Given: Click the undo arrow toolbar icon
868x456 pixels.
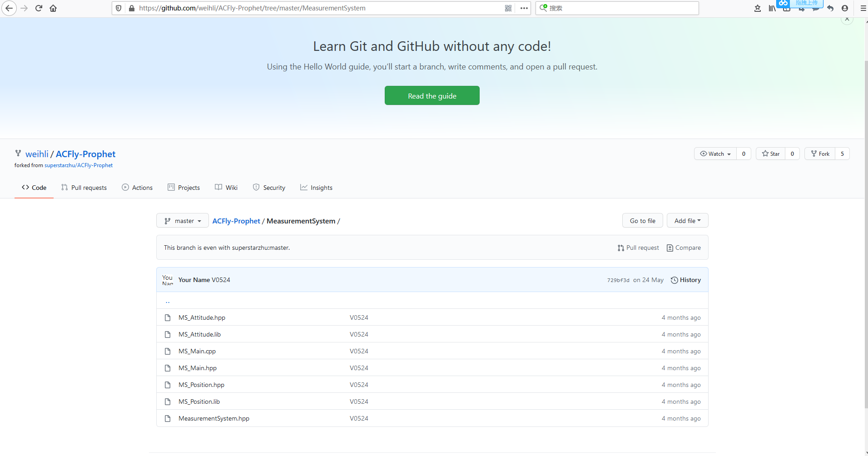Looking at the screenshot, I should point(830,8).
